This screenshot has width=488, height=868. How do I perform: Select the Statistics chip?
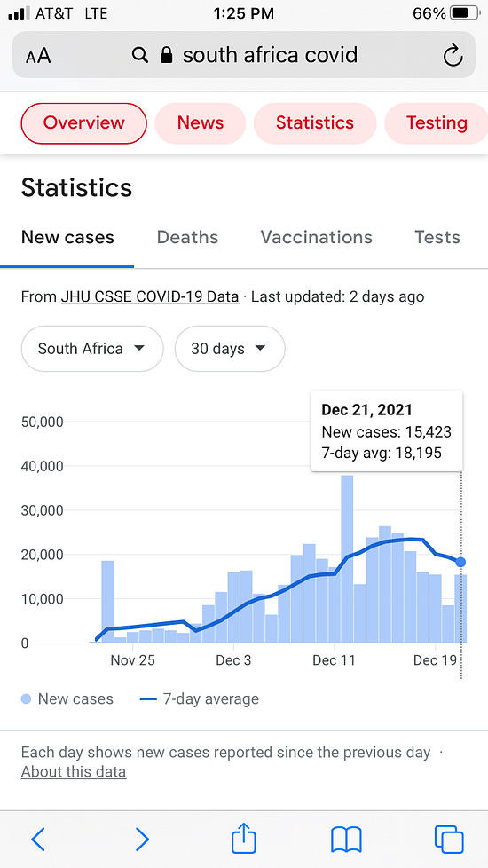[x=315, y=122]
